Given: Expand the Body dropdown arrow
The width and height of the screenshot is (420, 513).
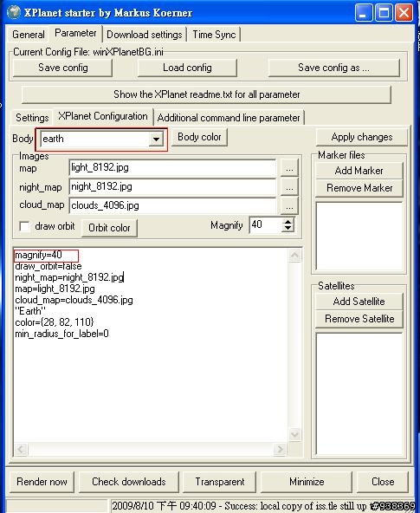Looking at the screenshot, I should 156,139.
